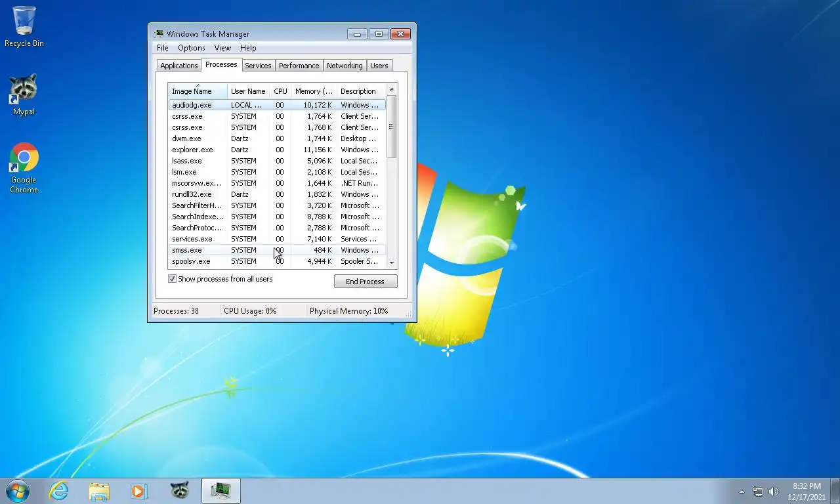Click the Desktop ... description cell
This screenshot has width=840, height=504.
coord(358,138)
